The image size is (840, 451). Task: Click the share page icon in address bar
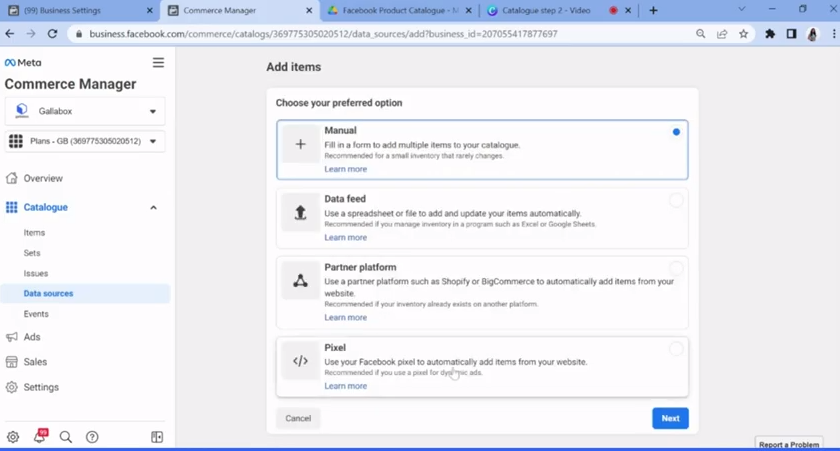coord(722,34)
